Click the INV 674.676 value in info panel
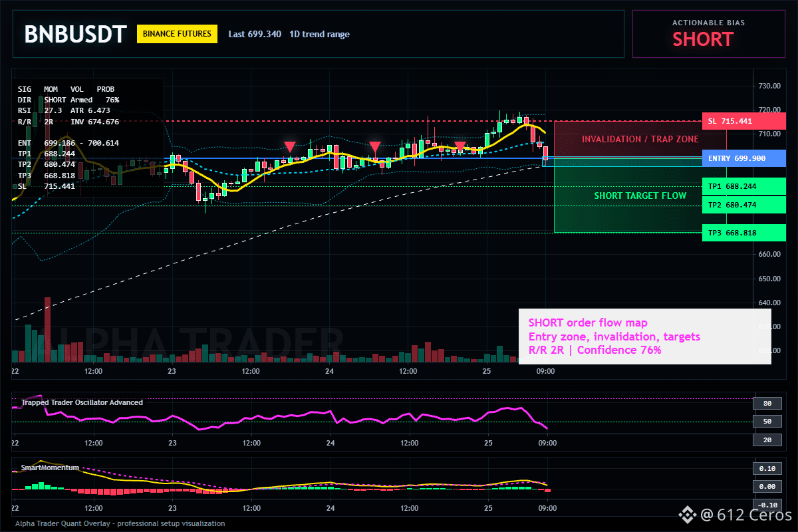The width and height of the screenshot is (798, 532). [x=94, y=122]
